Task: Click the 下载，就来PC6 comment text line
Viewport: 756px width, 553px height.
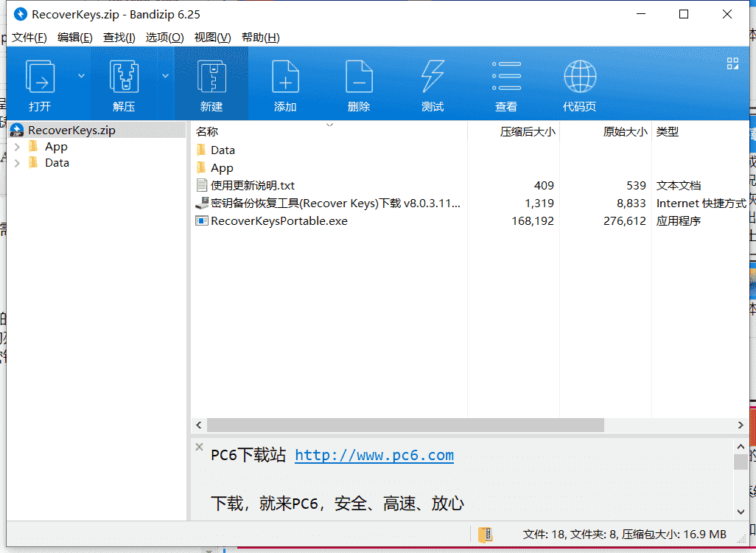Action: (x=337, y=504)
